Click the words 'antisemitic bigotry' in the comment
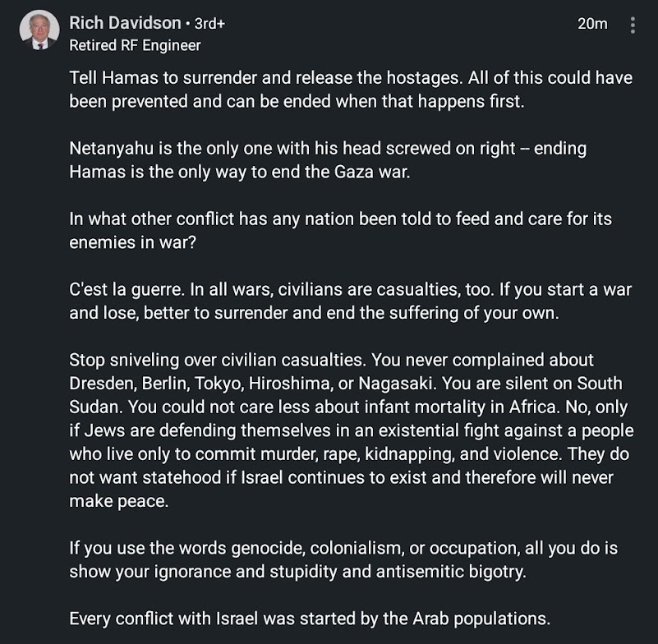Image resolution: width=658 pixels, height=644 pixels. click(x=451, y=572)
